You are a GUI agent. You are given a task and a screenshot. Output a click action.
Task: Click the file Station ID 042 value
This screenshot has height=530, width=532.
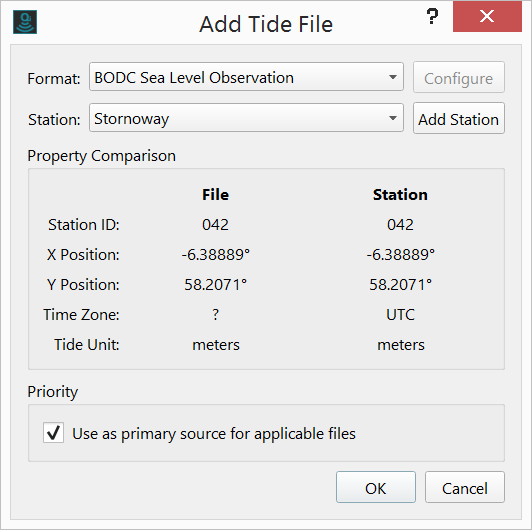tap(215, 225)
